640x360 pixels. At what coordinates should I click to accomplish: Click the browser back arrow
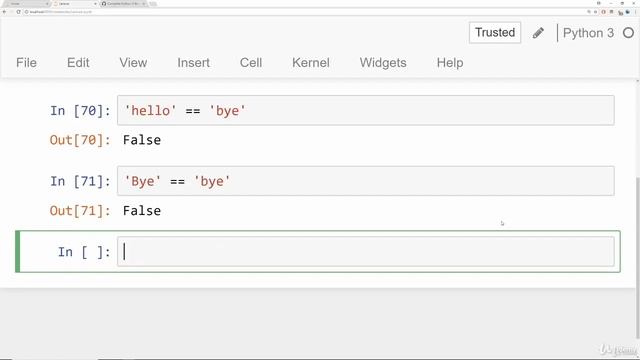click(x=4, y=12)
